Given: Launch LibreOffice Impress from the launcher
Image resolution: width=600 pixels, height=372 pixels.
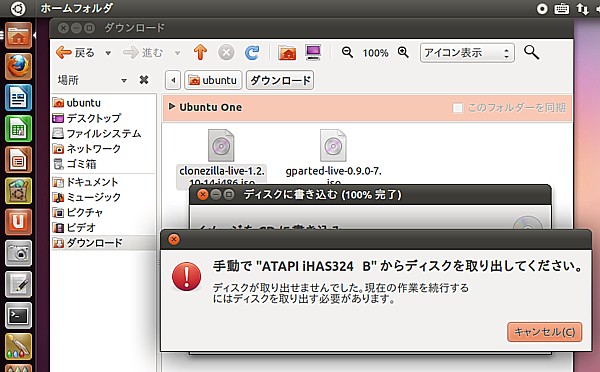Looking at the screenshot, I should point(18,160).
